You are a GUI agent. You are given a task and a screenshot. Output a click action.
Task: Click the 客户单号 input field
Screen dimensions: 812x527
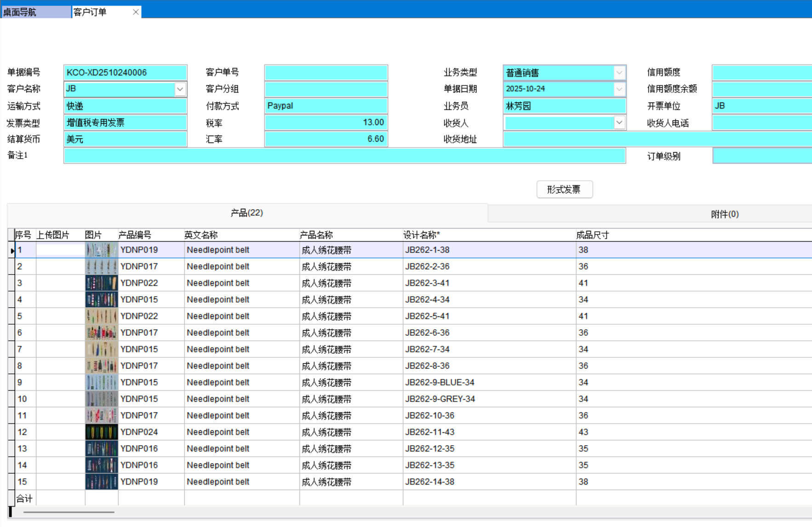pyautogui.click(x=326, y=73)
